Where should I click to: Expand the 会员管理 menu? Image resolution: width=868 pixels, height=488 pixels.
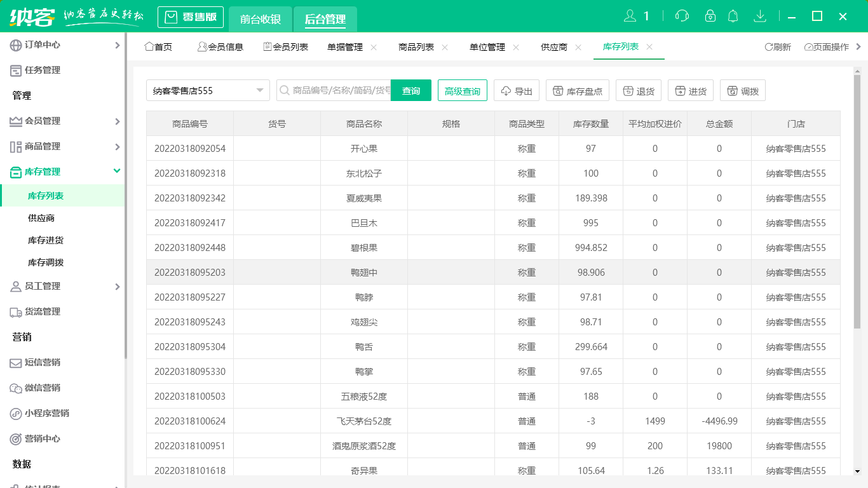click(x=117, y=121)
